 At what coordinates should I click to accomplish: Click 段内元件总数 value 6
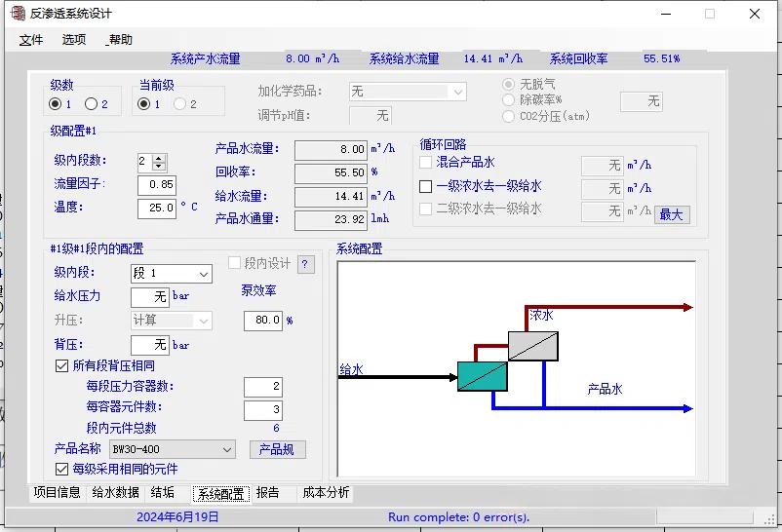point(276,428)
